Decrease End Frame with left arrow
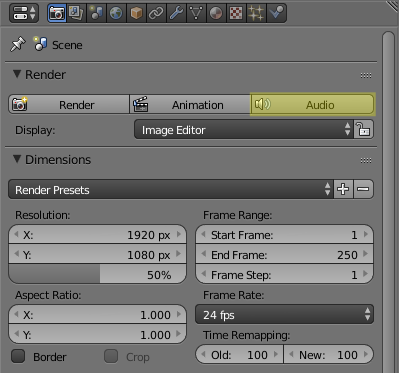Screen dimensions: 399x373 click(x=203, y=255)
